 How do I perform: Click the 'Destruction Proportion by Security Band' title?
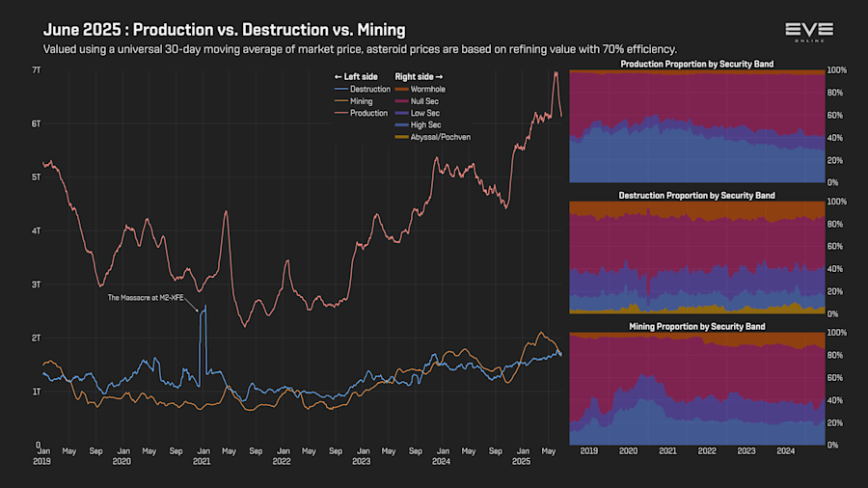697,196
